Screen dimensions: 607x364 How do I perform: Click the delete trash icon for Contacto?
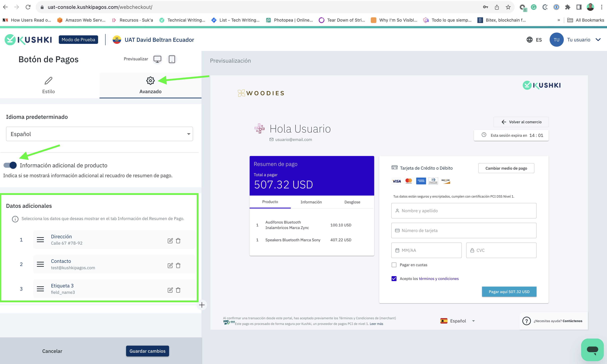[x=178, y=265]
